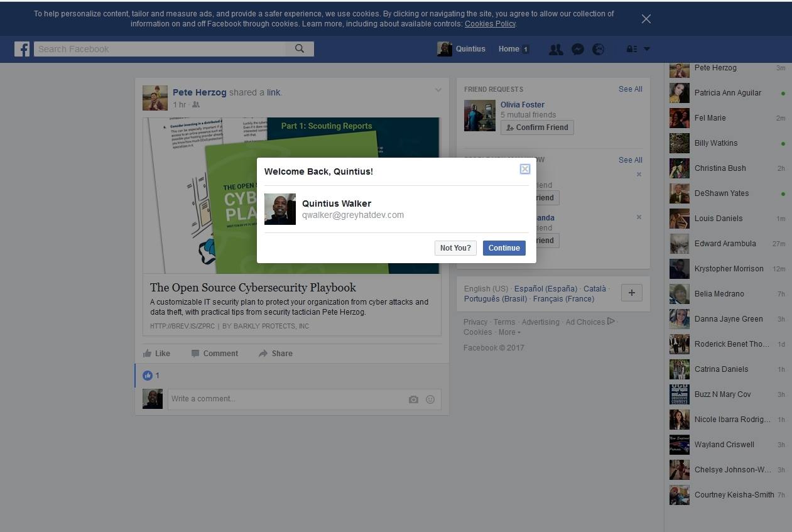Screen dimensions: 792x532
Task: Open the friend requests icon
Action: pyautogui.click(x=556, y=49)
